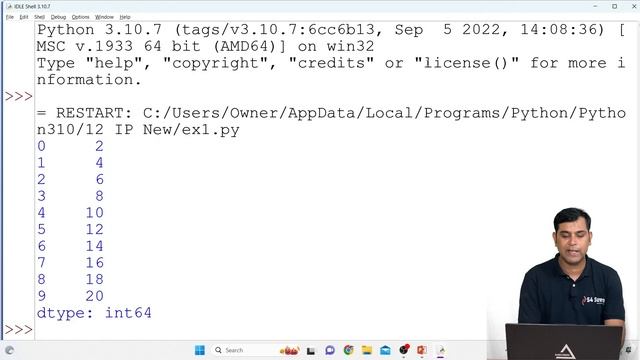This screenshot has height=360, width=640.
Task: Click the Windows Start button
Action: (200, 350)
